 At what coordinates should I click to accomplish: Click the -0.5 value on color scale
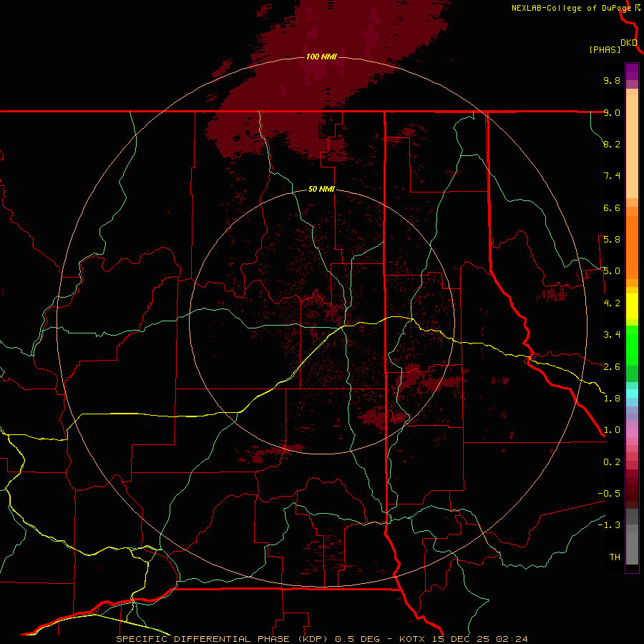[609, 494]
